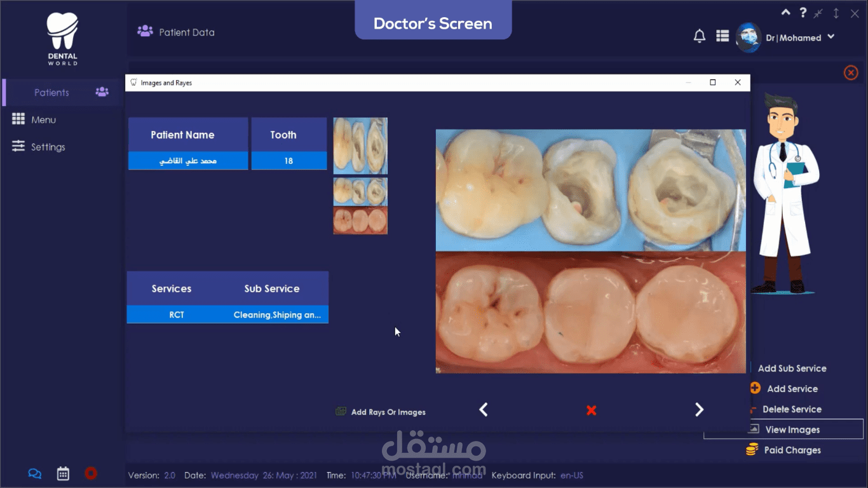Click the help question mark icon
868x488 pixels.
pos(803,13)
